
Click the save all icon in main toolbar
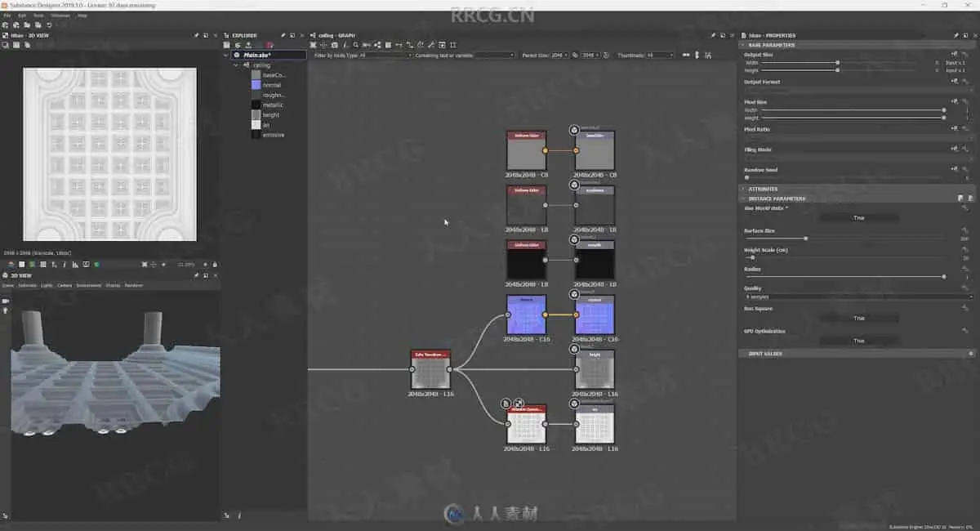point(38,25)
